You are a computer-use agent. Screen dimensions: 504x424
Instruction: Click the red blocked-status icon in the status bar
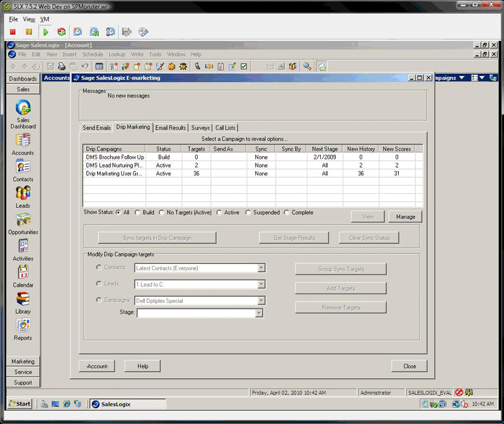[459, 392]
